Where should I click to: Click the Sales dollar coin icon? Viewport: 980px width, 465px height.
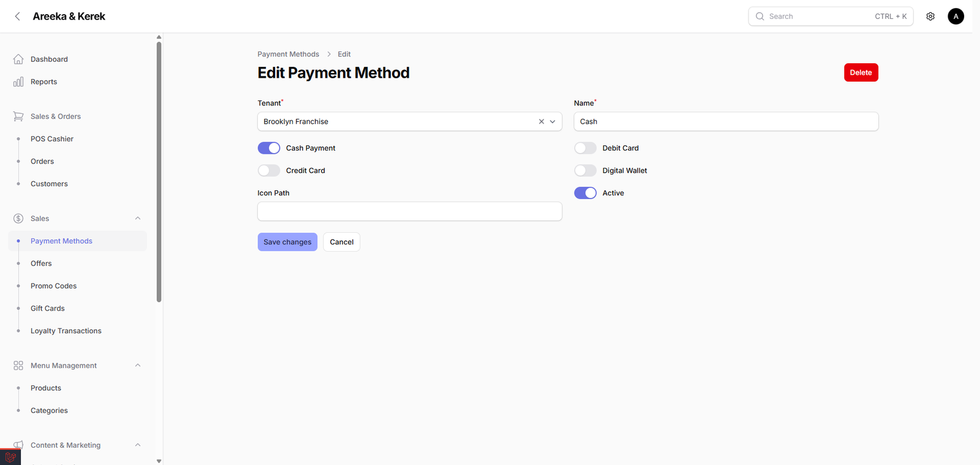point(18,219)
